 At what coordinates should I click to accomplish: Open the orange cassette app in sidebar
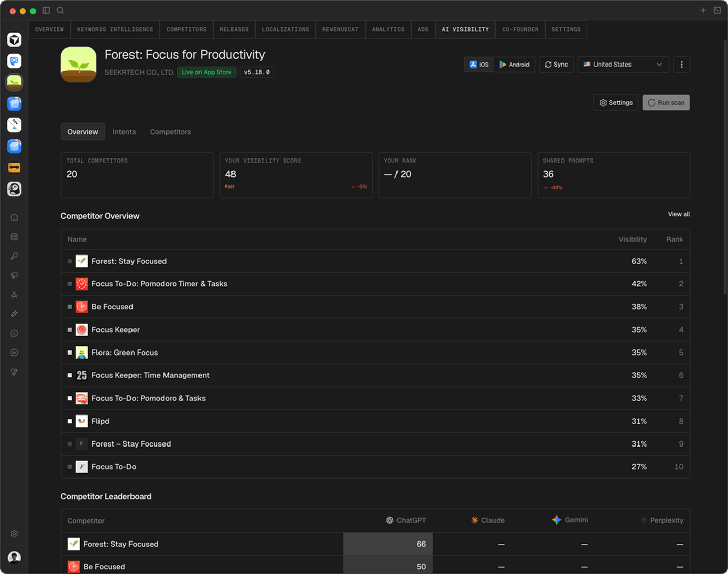(x=14, y=168)
